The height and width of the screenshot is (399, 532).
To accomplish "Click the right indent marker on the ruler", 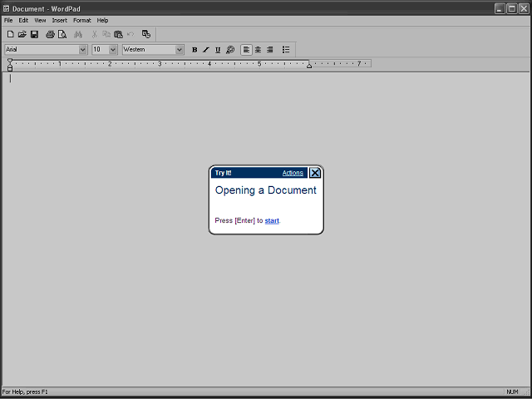I will [x=309, y=66].
